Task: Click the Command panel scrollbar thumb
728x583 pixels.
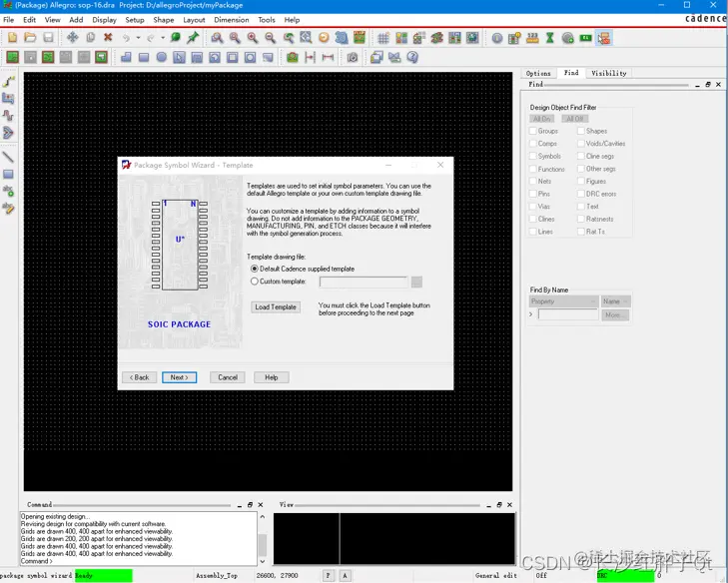Action: click(263, 545)
